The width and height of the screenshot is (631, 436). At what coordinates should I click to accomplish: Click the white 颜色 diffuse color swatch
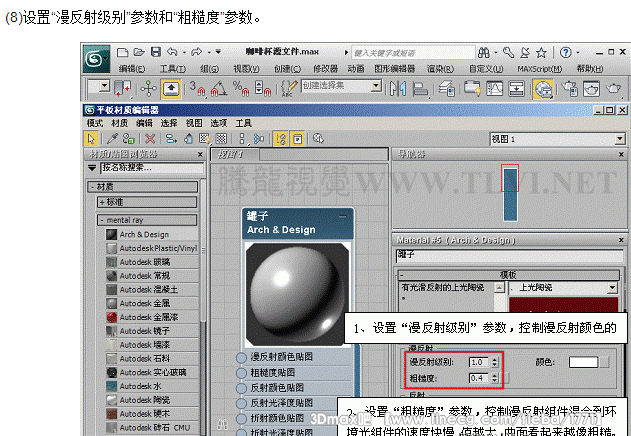[x=584, y=362]
